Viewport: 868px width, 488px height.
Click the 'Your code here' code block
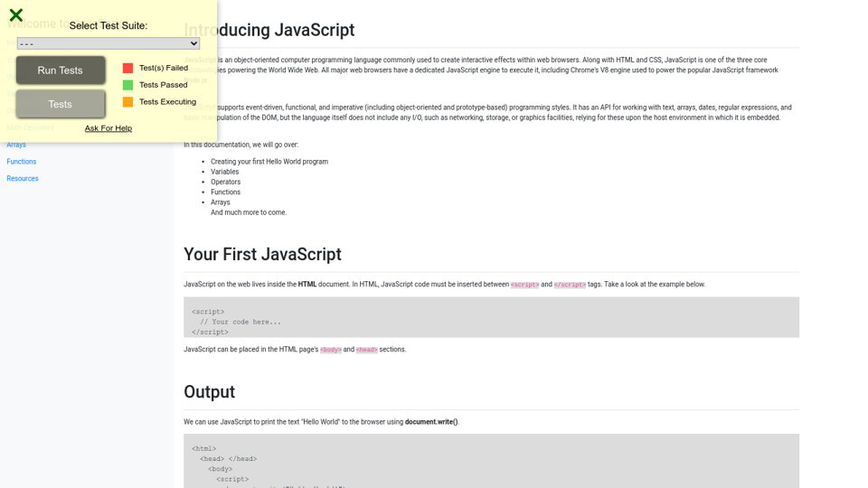491,317
